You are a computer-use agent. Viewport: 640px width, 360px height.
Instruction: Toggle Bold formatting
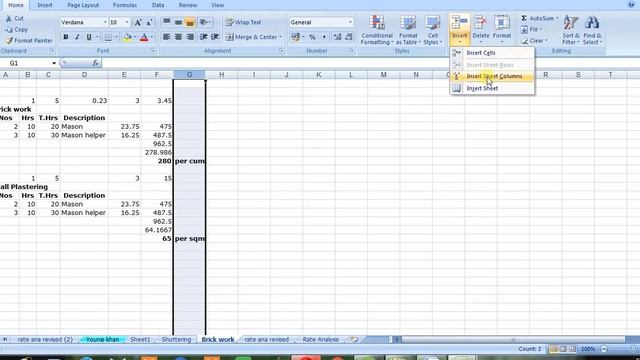click(66, 37)
